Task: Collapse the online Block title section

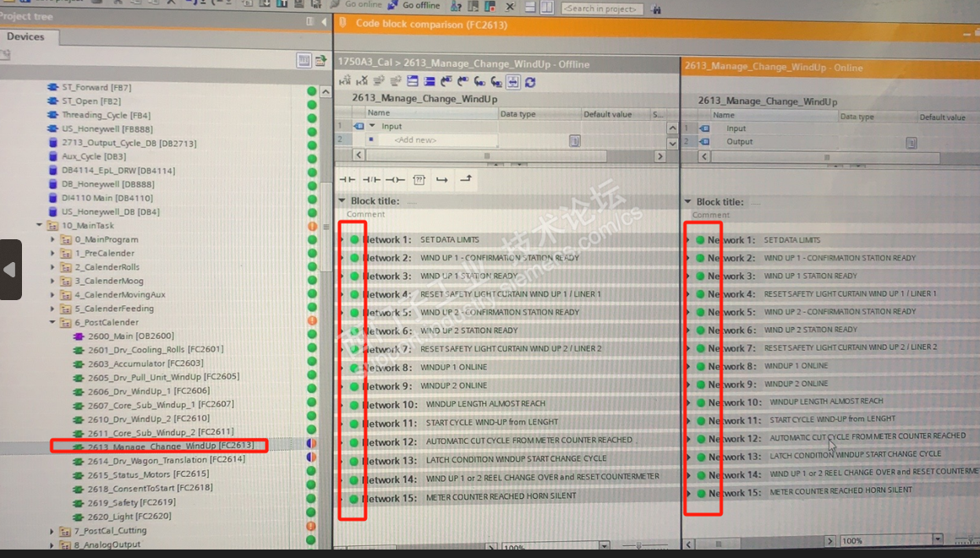Action: point(688,202)
